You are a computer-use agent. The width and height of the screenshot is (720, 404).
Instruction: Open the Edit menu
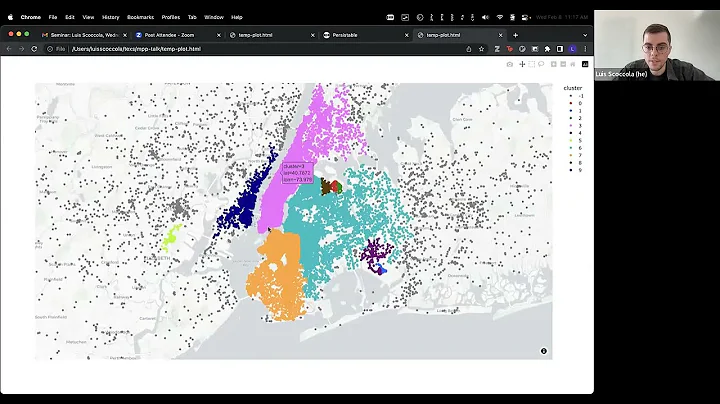click(70, 17)
